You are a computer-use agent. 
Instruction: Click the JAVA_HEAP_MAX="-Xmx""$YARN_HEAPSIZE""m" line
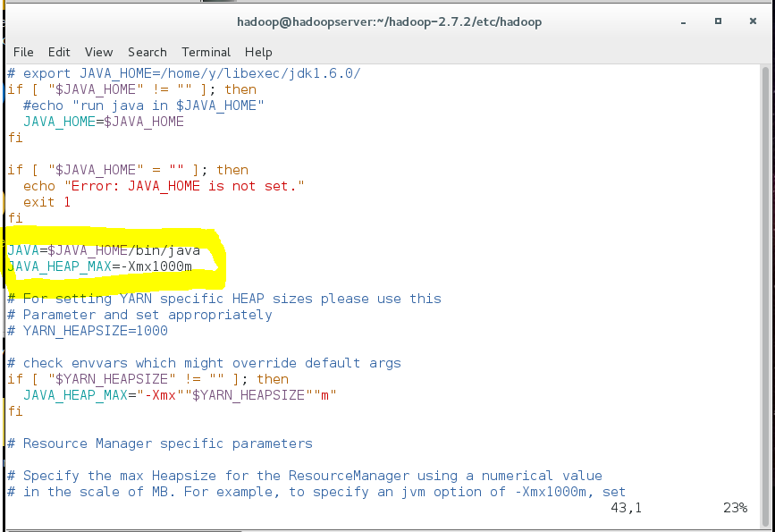(x=180, y=395)
